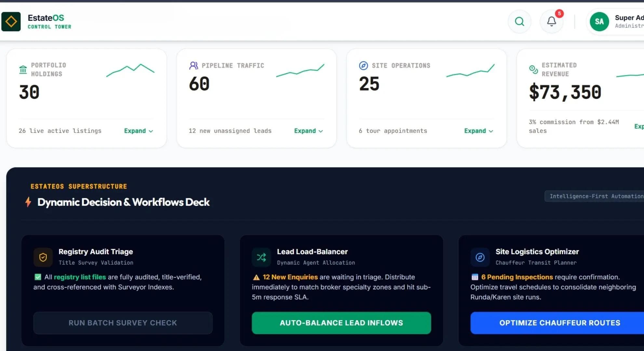Click Optimize Chauffeur Routes button
Viewport: 644px width, 351px height.
coord(557,323)
